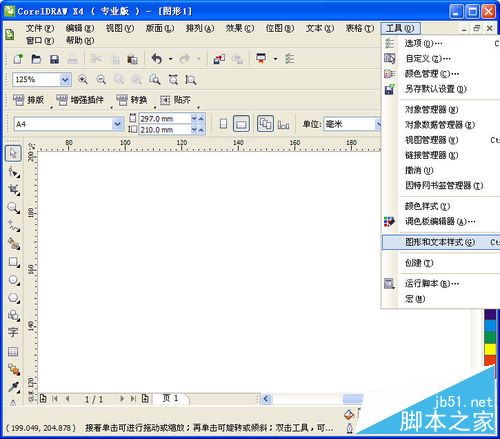Screen dimensions: 500x439
Task: Toggle portrait page orientation
Action: (224, 124)
